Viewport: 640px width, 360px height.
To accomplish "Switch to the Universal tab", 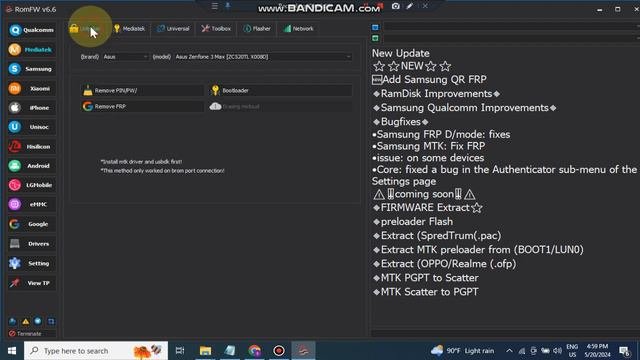I will tap(173, 29).
